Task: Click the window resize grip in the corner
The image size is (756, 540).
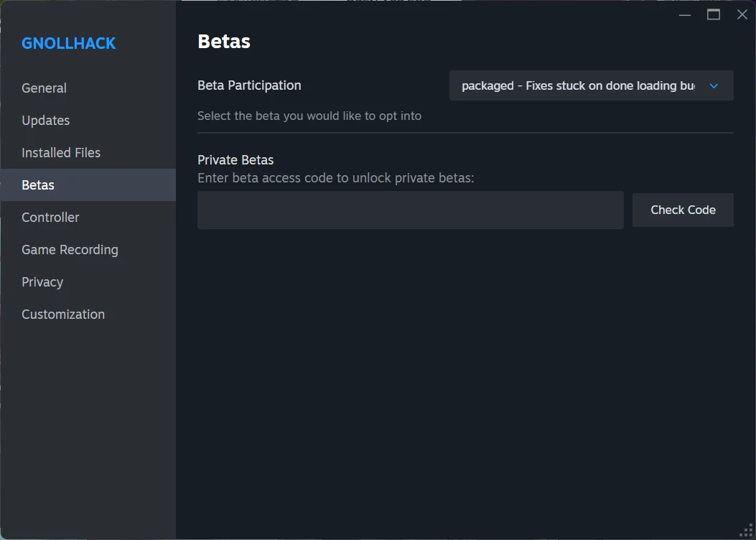Action: [x=747, y=531]
